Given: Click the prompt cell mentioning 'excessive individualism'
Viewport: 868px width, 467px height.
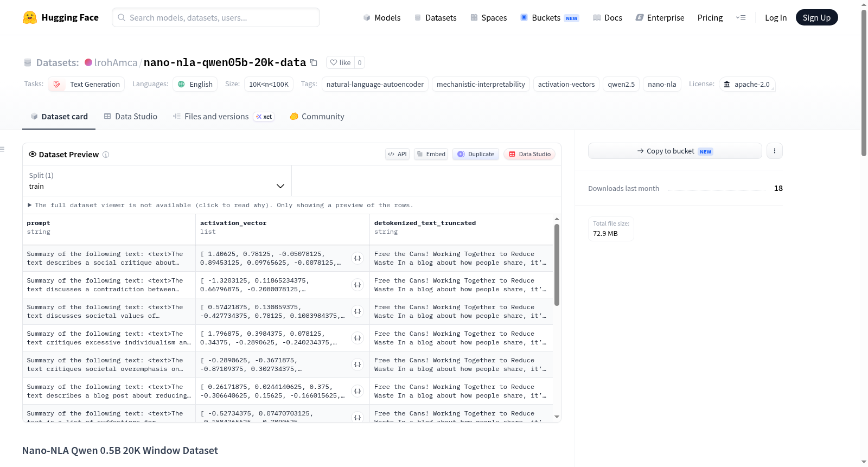Looking at the screenshot, I should (109, 338).
